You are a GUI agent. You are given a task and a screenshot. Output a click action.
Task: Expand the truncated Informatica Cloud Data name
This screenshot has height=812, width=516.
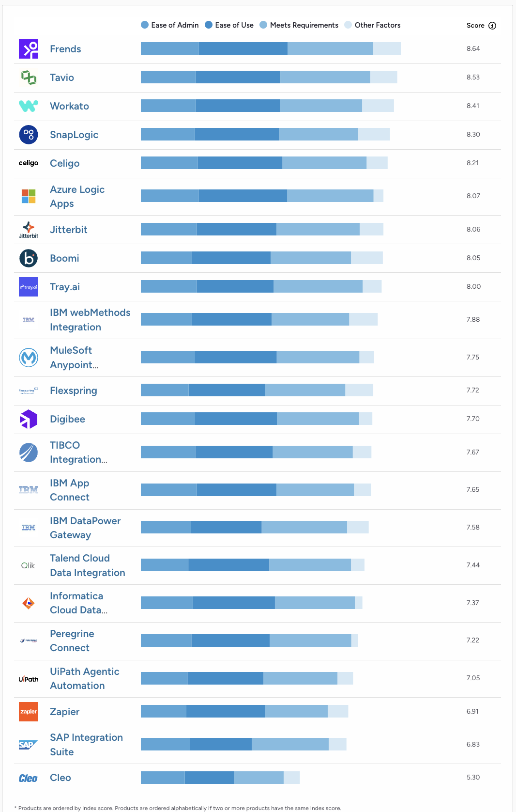[79, 610]
